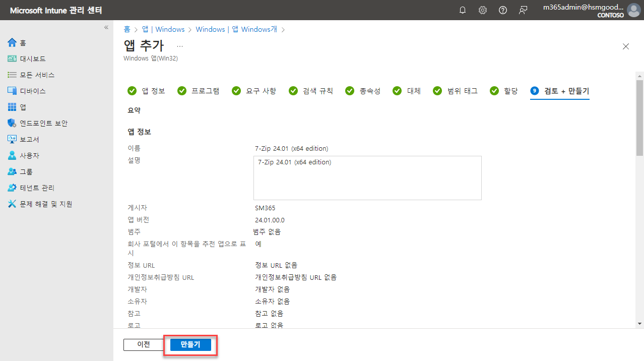The width and height of the screenshot is (644, 361).
Task: Switch to the 프로그램 wizard step
Action: point(204,91)
